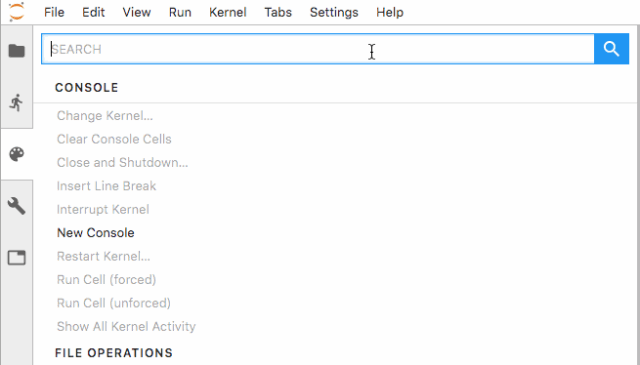Screen dimensions: 640x365
Task: Open the Run menu
Action: click(180, 12)
